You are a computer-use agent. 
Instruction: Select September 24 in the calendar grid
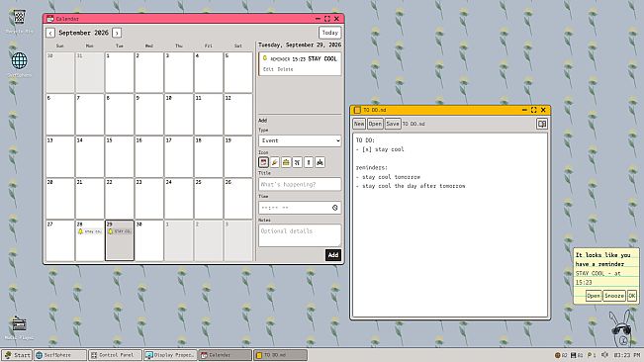179,199
